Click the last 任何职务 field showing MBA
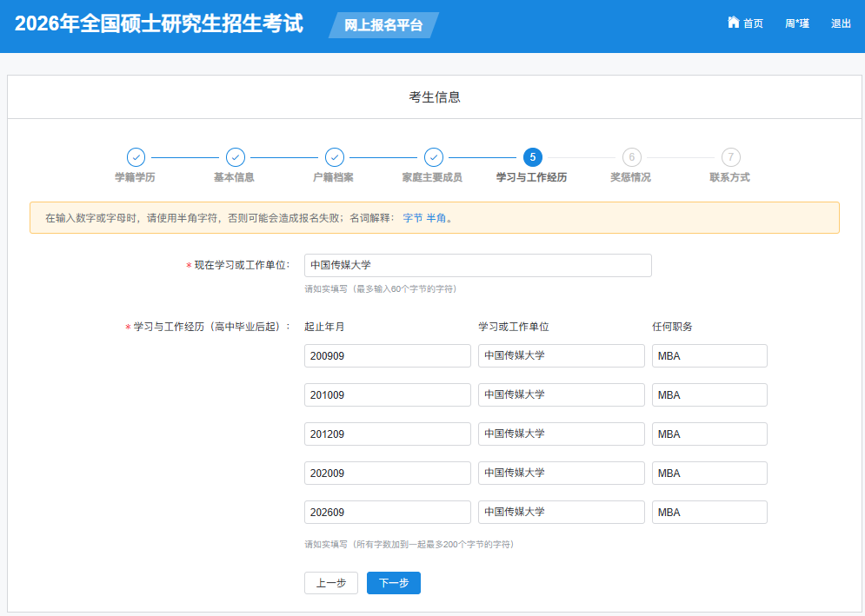Image resolution: width=865 pixels, height=616 pixels. point(709,512)
